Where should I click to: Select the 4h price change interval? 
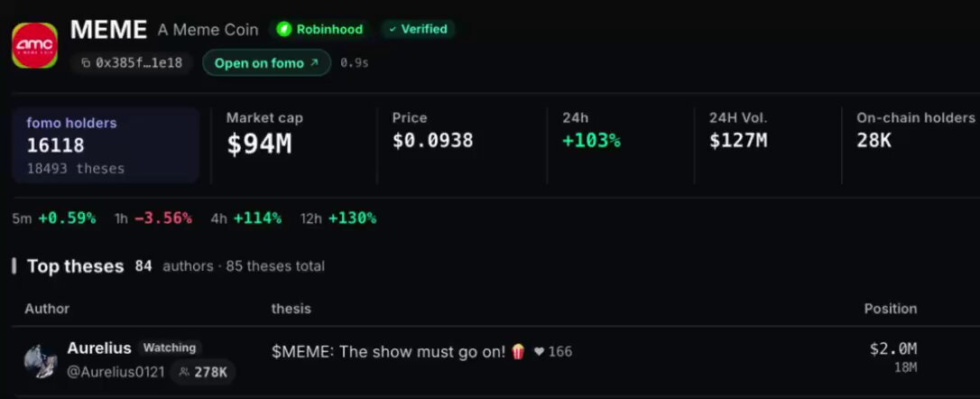246,218
